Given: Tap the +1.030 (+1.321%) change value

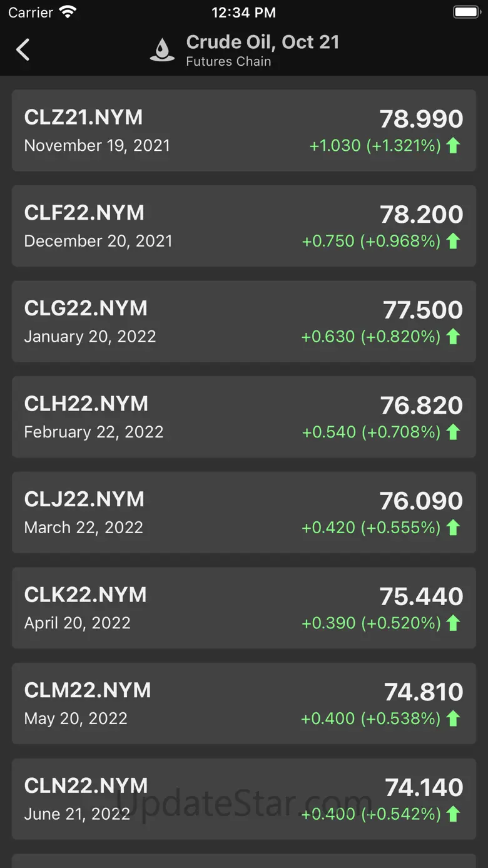Looking at the screenshot, I should 375,146.
